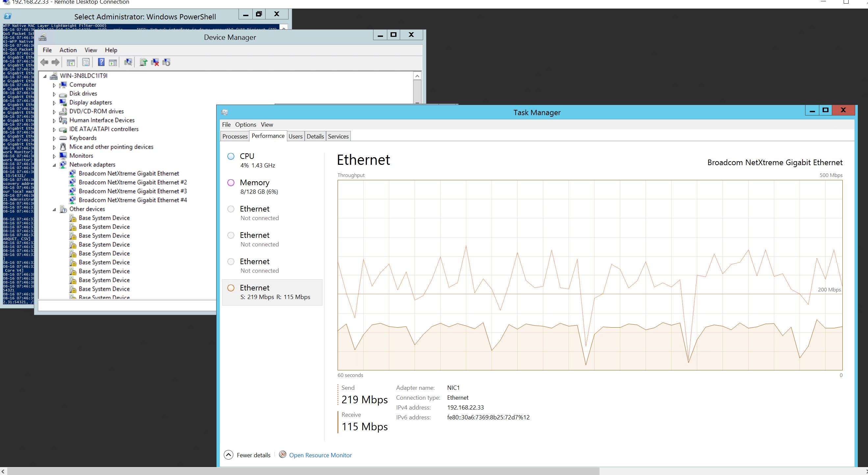Screen dimensions: 868x475
Task: Click Update Driver Software toolbar icon
Action: click(x=143, y=62)
